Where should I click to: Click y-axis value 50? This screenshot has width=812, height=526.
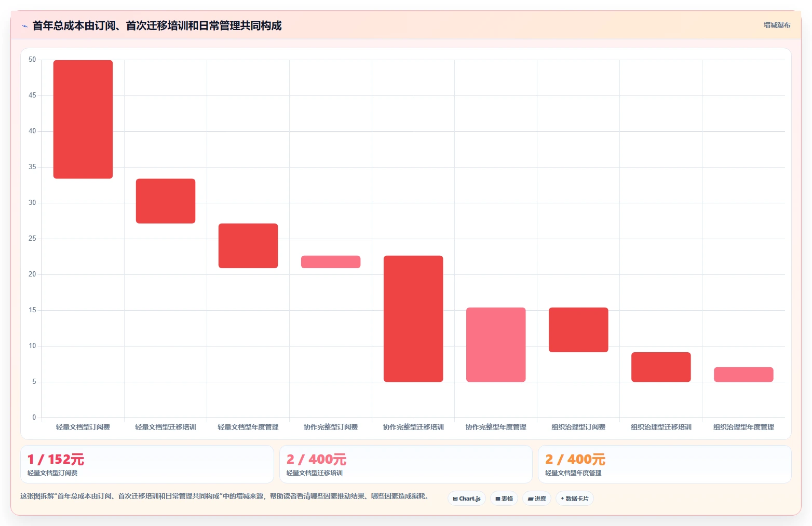[x=32, y=60]
